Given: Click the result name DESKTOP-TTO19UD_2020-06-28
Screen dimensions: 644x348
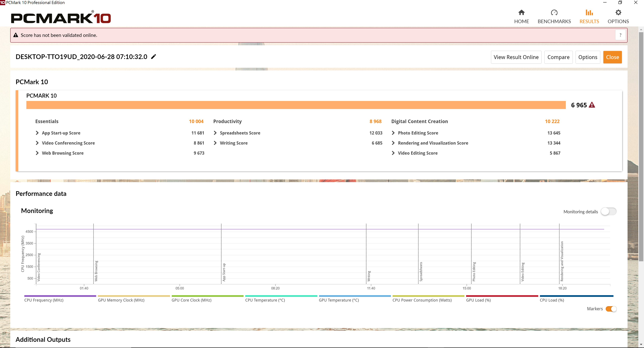Looking at the screenshot, I should 82,57.
